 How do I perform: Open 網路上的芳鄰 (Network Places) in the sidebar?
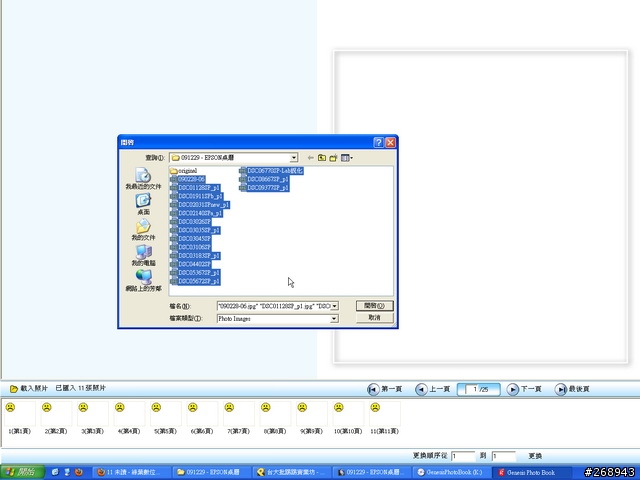click(143, 281)
